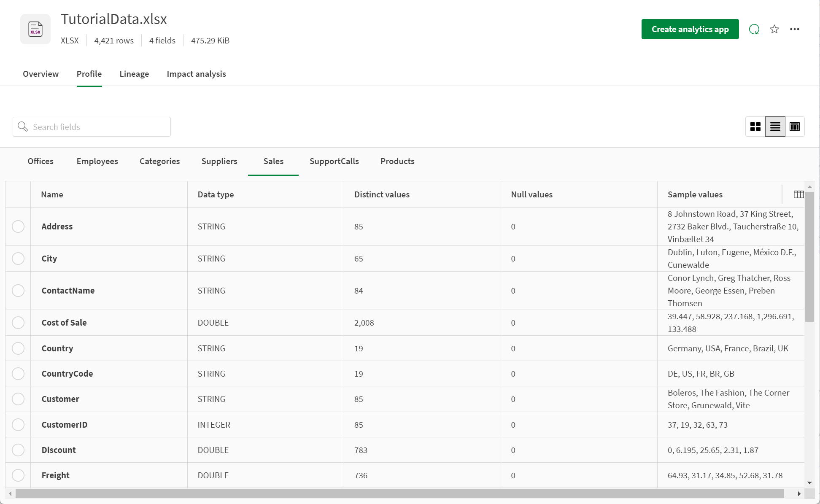
Task: Click the star/favorite icon
Action: (x=774, y=29)
